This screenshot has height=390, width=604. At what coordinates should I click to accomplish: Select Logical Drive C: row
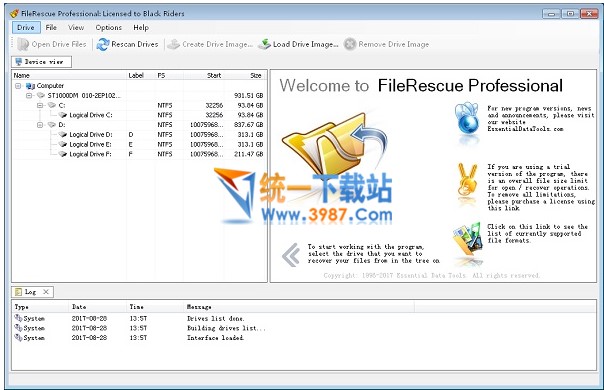pos(139,115)
